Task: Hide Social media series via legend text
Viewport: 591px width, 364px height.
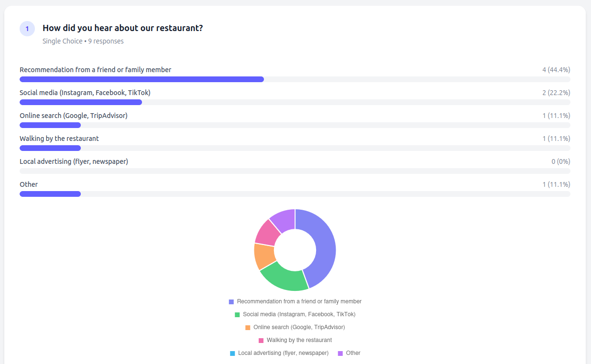Action: pos(299,314)
